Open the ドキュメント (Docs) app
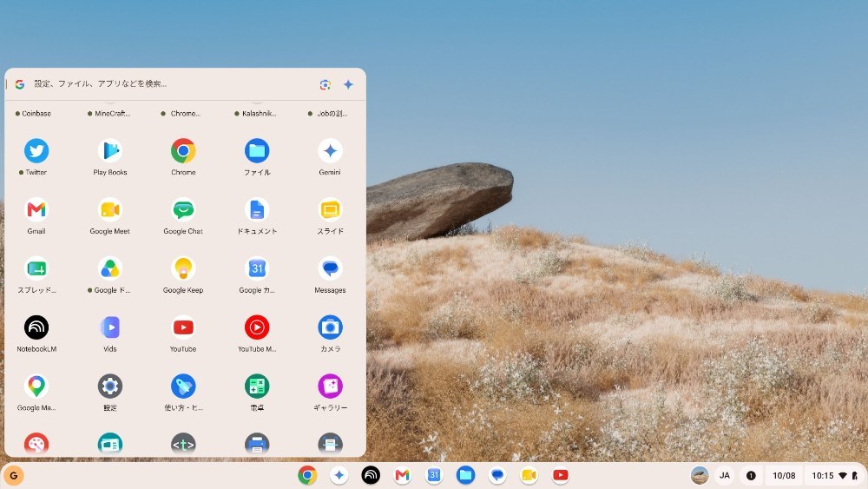 (257, 209)
